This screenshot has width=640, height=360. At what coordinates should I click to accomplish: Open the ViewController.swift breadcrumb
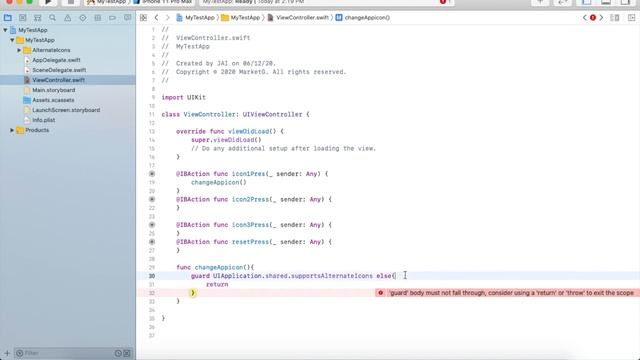tap(298, 18)
